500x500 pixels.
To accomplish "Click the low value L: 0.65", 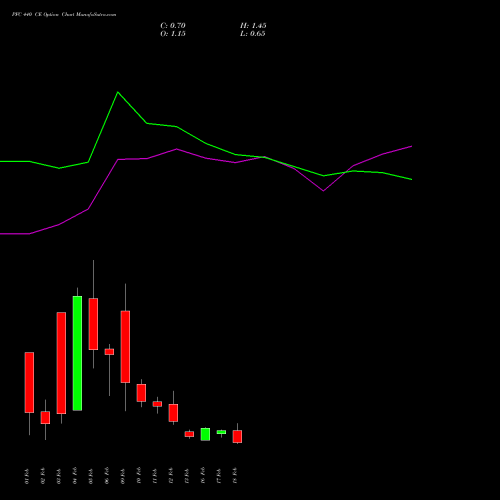I will click(253, 34).
